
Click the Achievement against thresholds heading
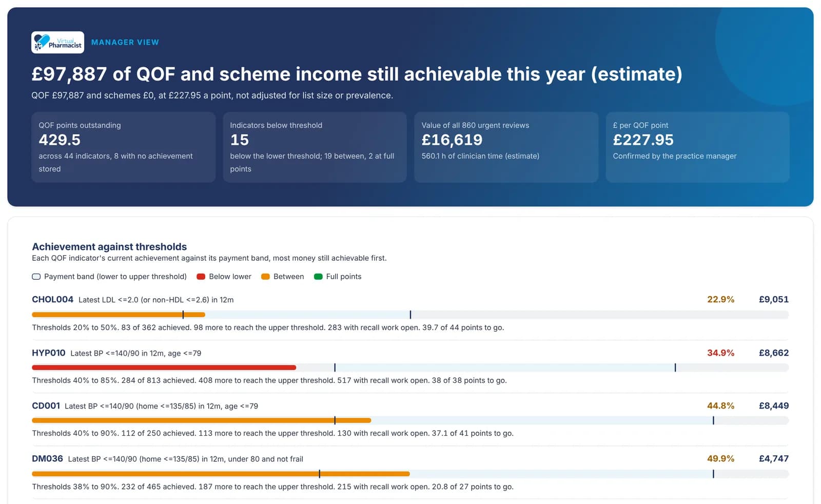pyautogui.click(x=109, y=247)
